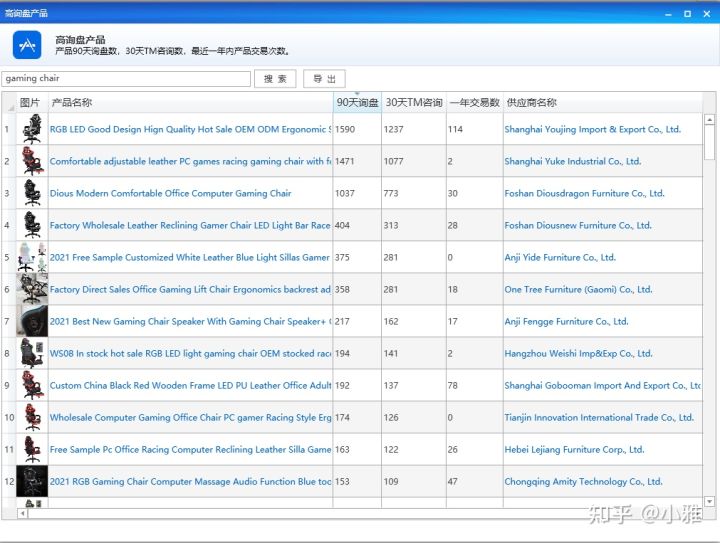Select the 1037 inquiries cell
720x543 pixels.
[x=357, y=193]
